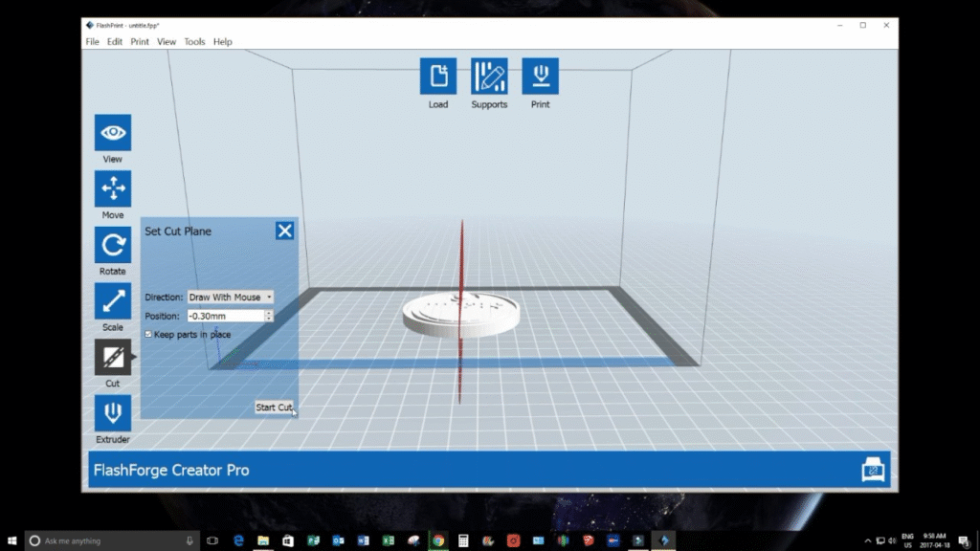Click the printer status icon in blue bar

point(873,470)
